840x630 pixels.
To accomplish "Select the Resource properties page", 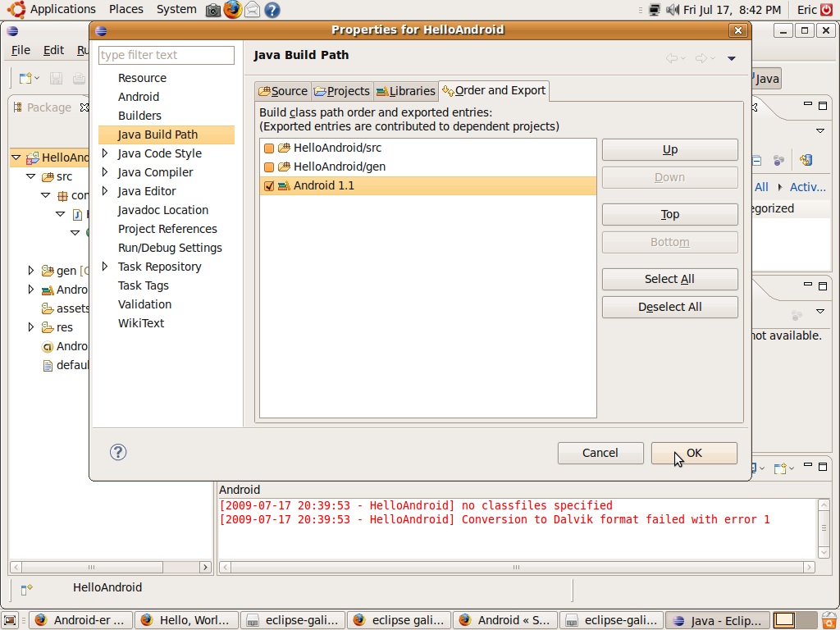I will [x=142, y=78].
